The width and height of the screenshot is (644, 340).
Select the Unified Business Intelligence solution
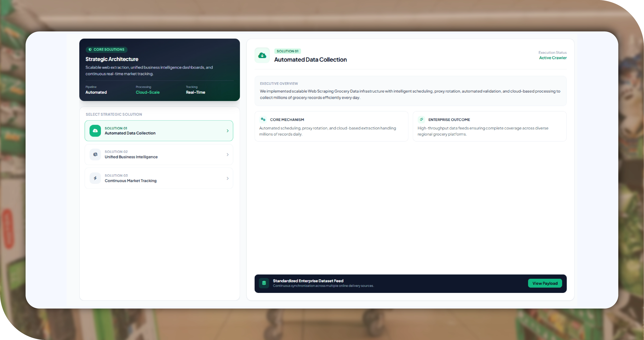point(159,154)
